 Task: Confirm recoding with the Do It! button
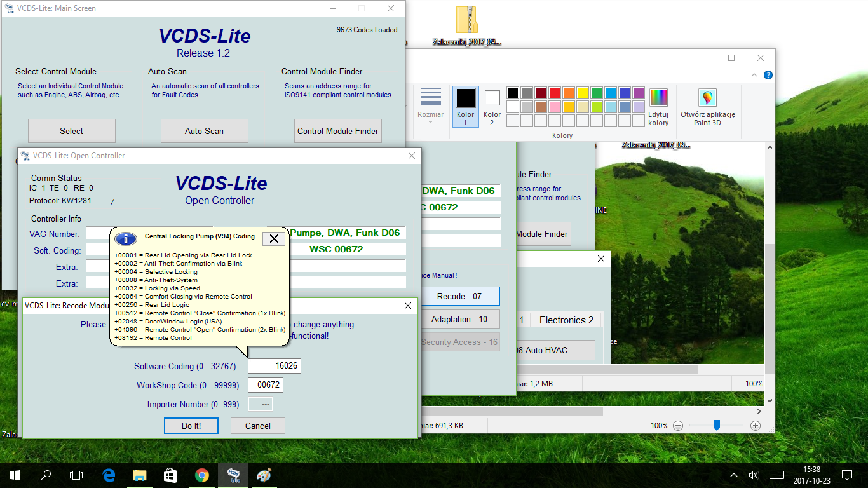tap(191, 426)
